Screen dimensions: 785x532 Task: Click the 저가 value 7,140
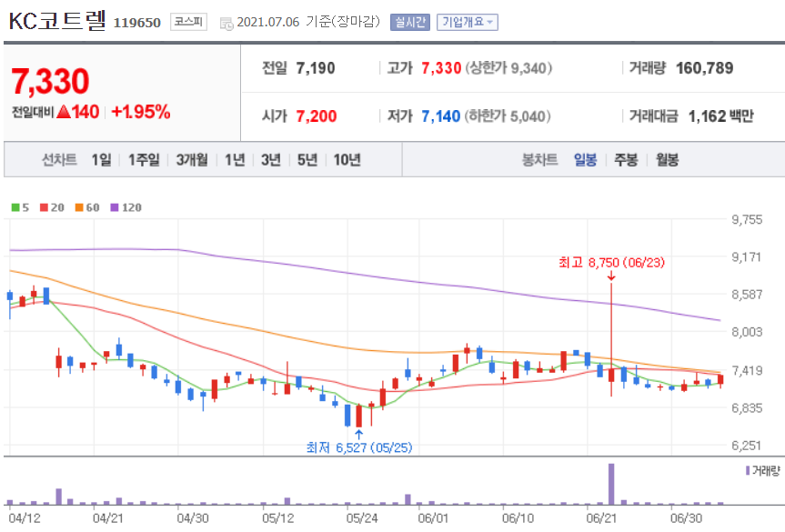pyautogui.click(x=440, y=116)
